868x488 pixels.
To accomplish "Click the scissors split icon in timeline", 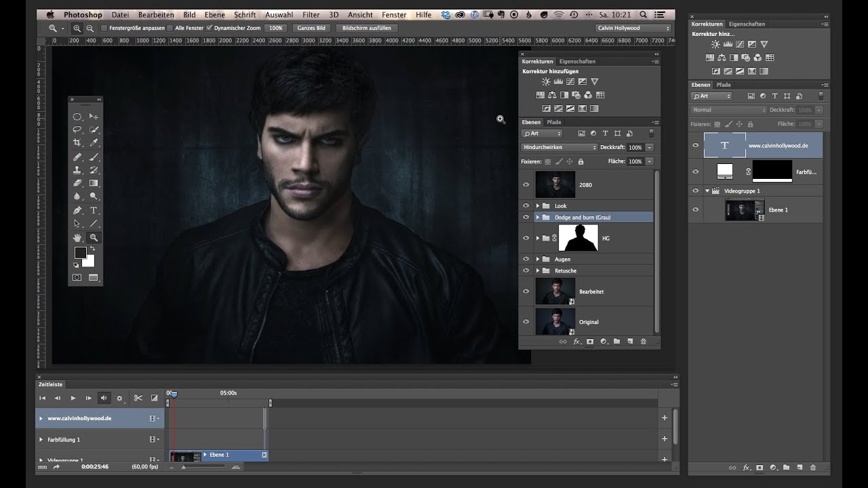I will point(138,398).
